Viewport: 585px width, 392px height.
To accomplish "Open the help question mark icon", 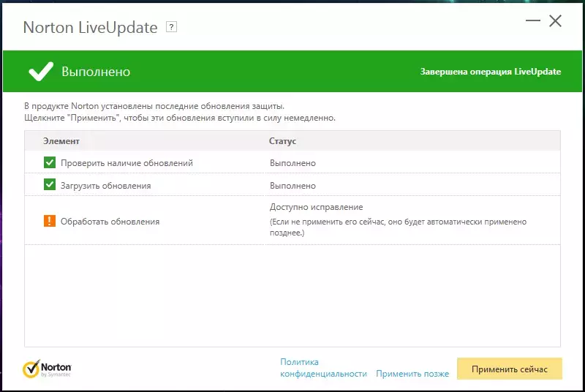I will pyautogui.click(x=171, y=27).
